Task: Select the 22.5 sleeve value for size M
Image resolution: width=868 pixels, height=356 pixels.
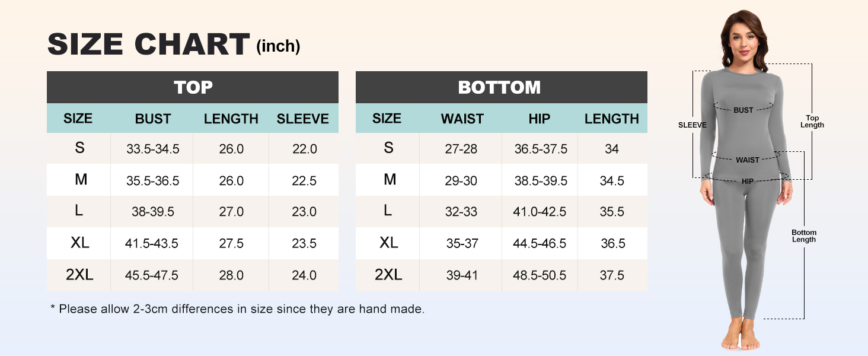Action: [x=304, y=180]
